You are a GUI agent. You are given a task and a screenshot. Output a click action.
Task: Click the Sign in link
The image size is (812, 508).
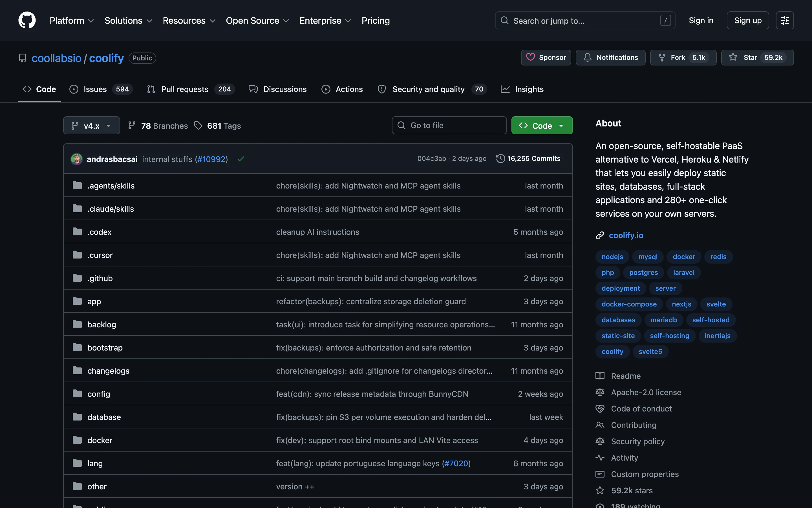pos(701,21)
